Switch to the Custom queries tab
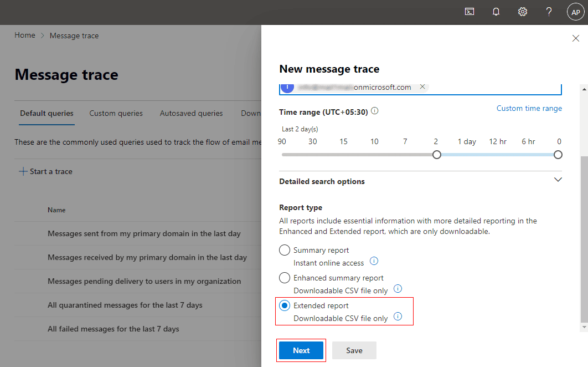Screen dimensions: 588x367 coord(116,113)
